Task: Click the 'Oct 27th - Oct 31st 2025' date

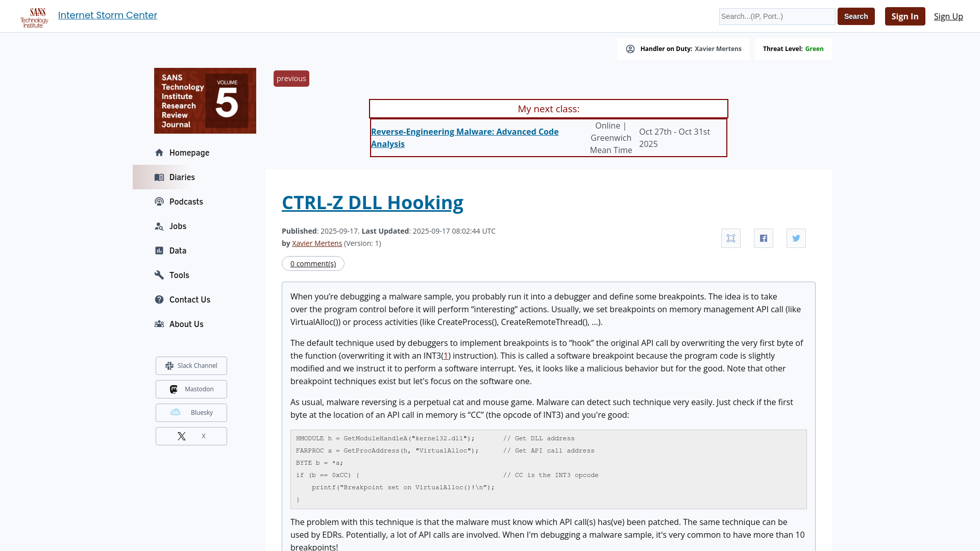Action: (675, 138)
